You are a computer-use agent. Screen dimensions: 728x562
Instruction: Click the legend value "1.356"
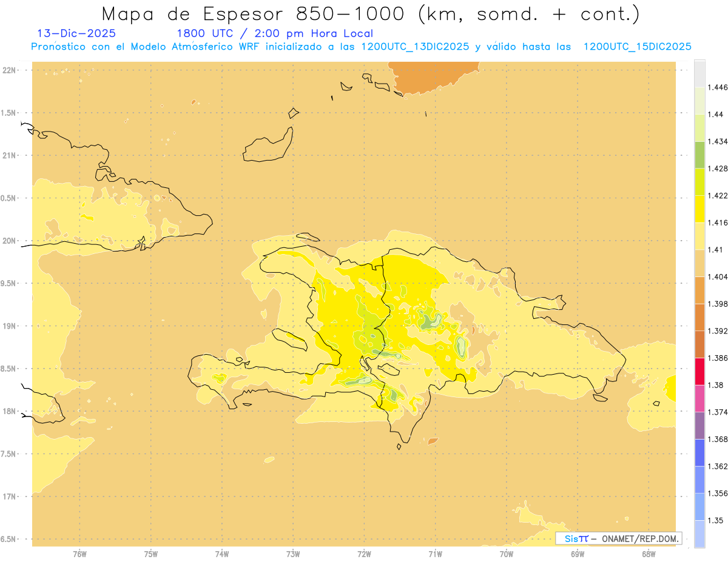718,493
